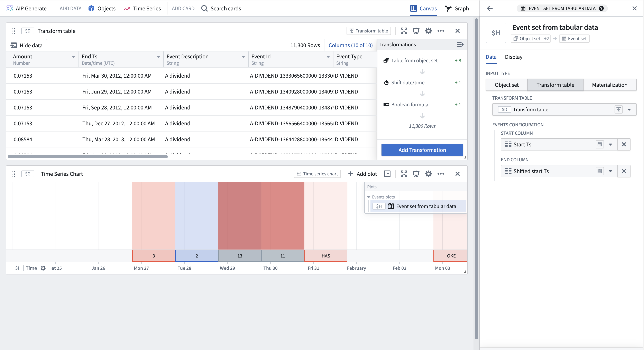Open Amount column dropdown
Viewport: 644px width, 350px height.
pos(74,57)
